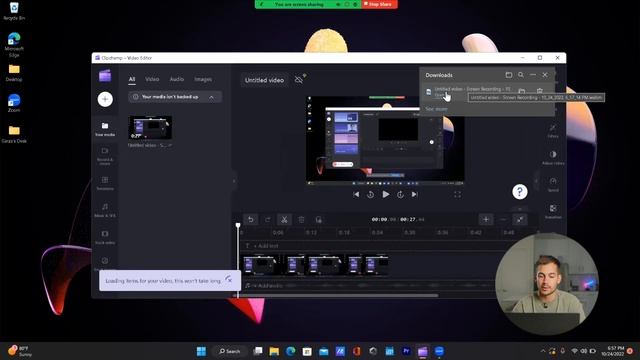640x360 pixels.
Task: Play the video preview
Action: tap(385, 194)
